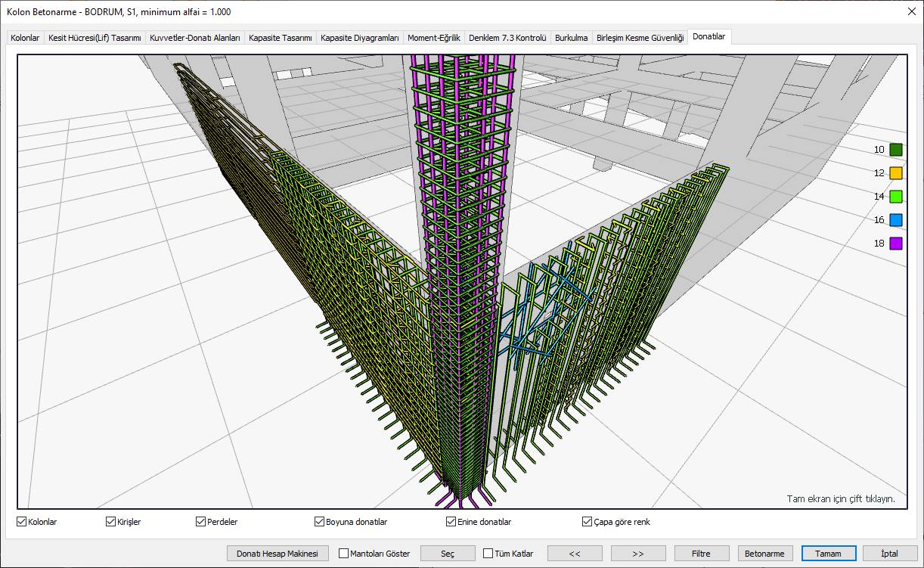Select the blue 16 diameter swatch
Screen dimensions: 924x568
[x=896, y=220]
